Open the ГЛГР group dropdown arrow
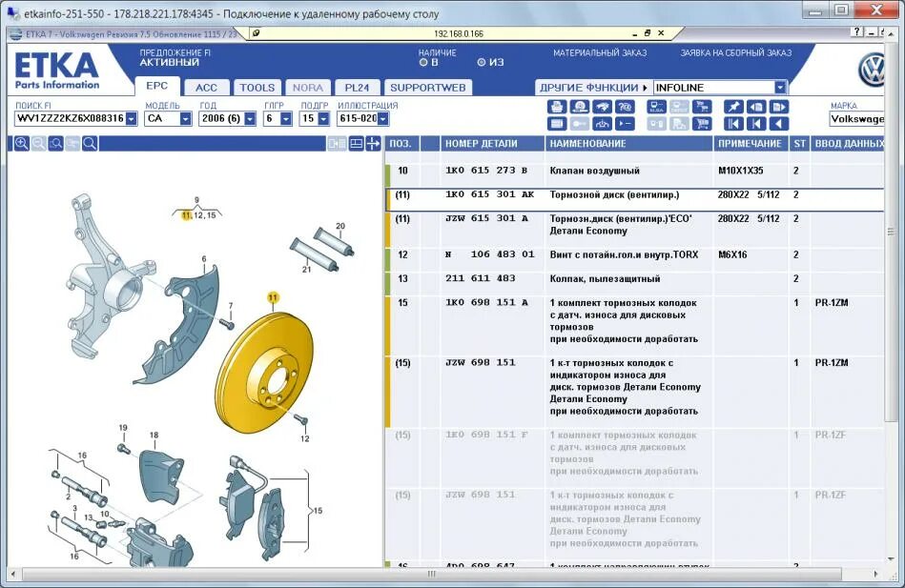 286,118
